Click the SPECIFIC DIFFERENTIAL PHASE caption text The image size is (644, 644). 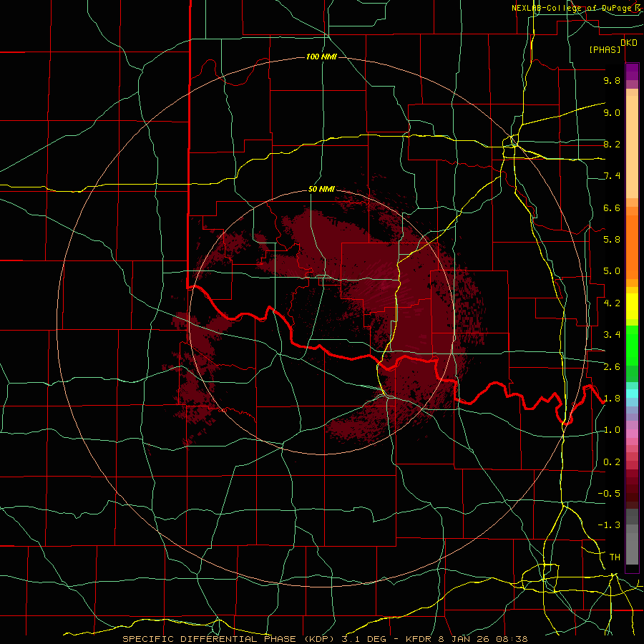(x=209, y=639)
